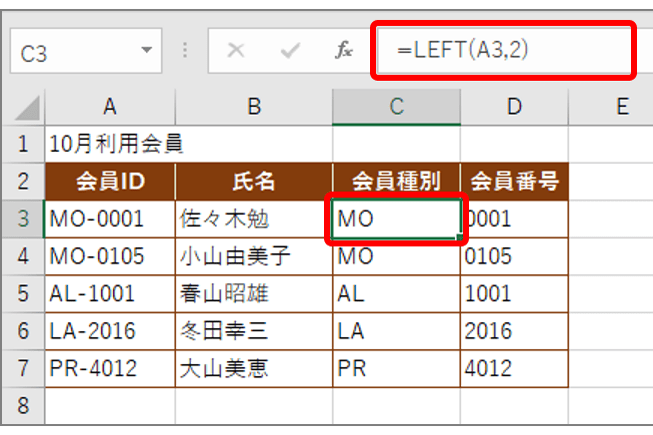Click the PR cell in 会員種別 column
This screenshot has height=435, width=653.
click(396, 369)
